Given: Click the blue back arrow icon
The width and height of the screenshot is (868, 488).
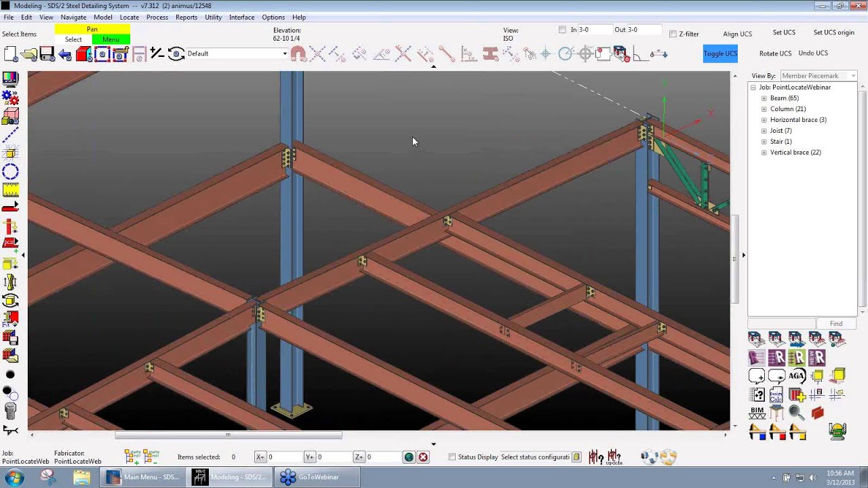Looking at the screenshot, I should 65,54.
